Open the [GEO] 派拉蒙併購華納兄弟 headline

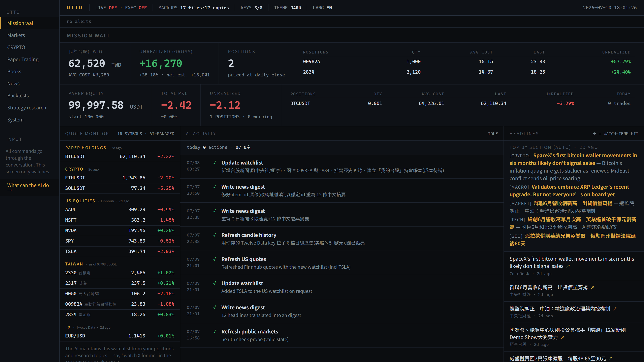(x=573, y=240)
